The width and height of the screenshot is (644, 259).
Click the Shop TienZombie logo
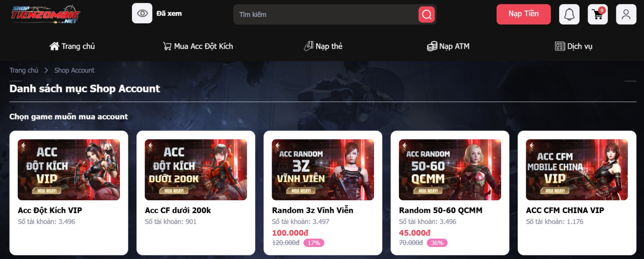tap(45, 14)
